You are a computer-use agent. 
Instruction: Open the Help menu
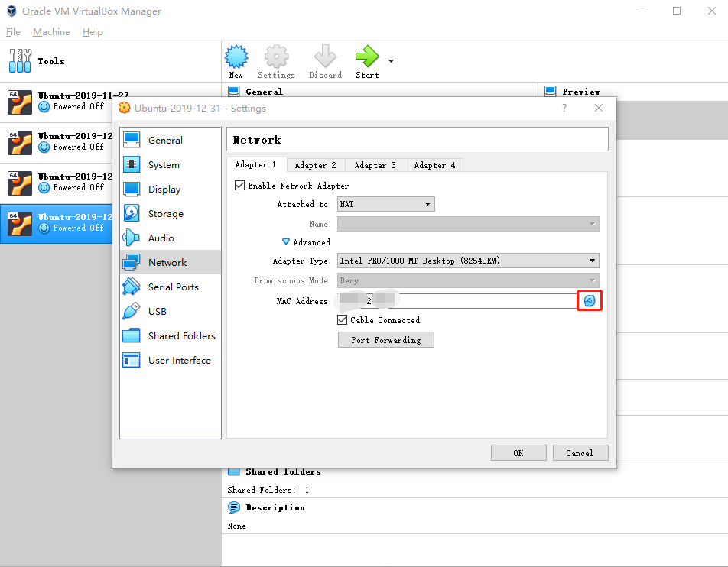pos(93,32)
